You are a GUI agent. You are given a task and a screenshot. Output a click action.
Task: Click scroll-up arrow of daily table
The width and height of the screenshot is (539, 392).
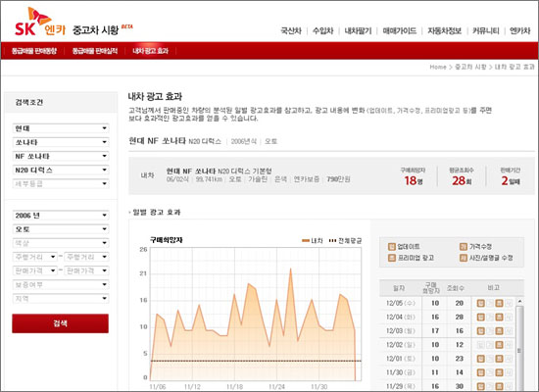(x=519, y=302)
